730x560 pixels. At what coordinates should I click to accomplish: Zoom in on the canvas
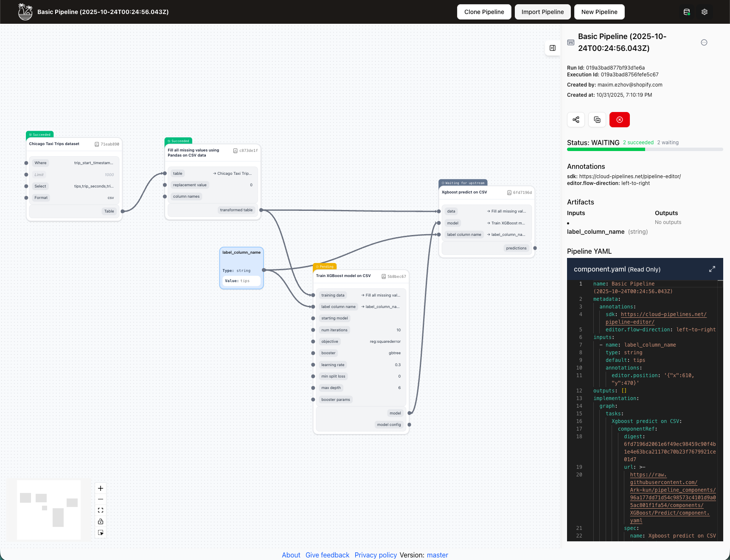pos(101,488)
